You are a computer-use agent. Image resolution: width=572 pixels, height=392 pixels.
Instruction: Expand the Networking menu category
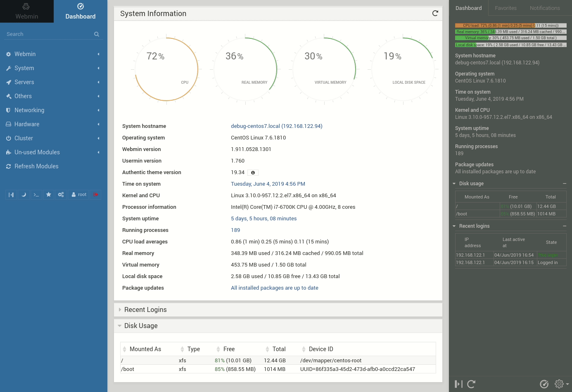pyautogui.click(x=54, y=110)
